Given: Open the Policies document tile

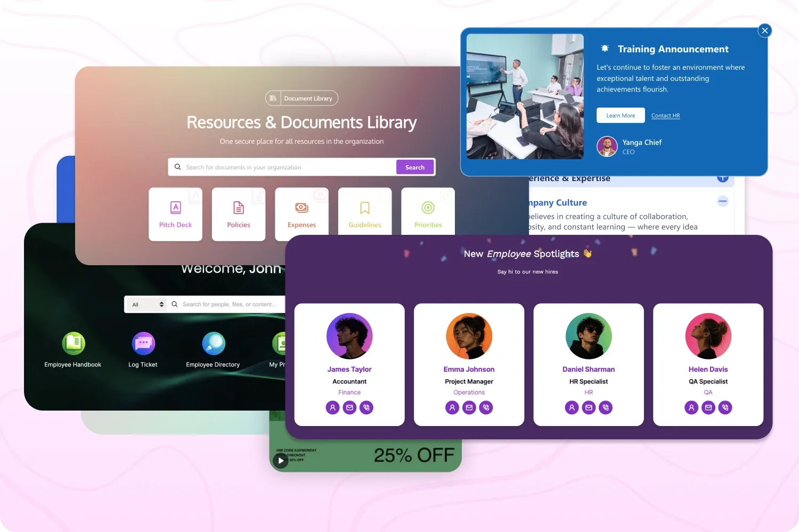Looking at the screenshot, I should tap(239, 214).
